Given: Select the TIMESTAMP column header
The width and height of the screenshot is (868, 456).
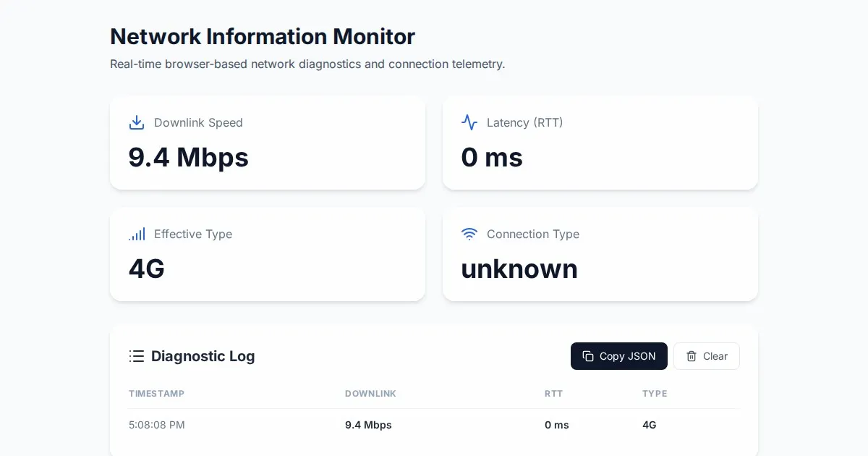Looking at the screenshot, I should coord(156,394).
